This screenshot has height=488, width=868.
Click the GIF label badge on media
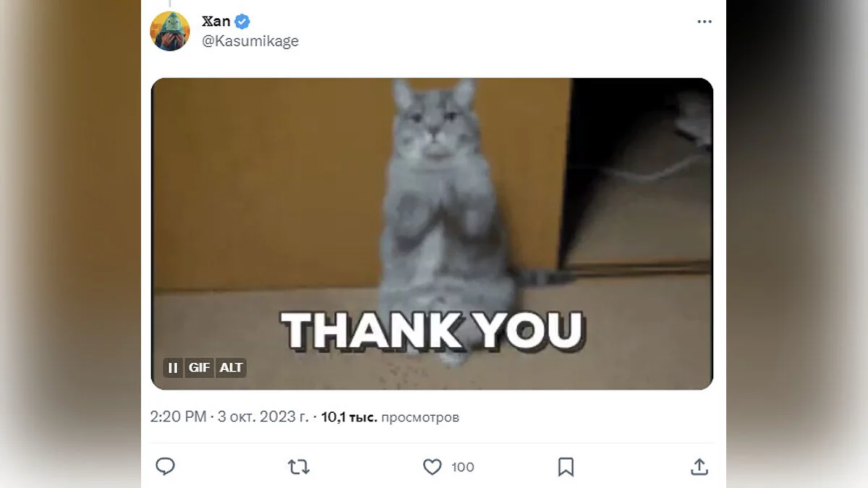coord(199,368)
